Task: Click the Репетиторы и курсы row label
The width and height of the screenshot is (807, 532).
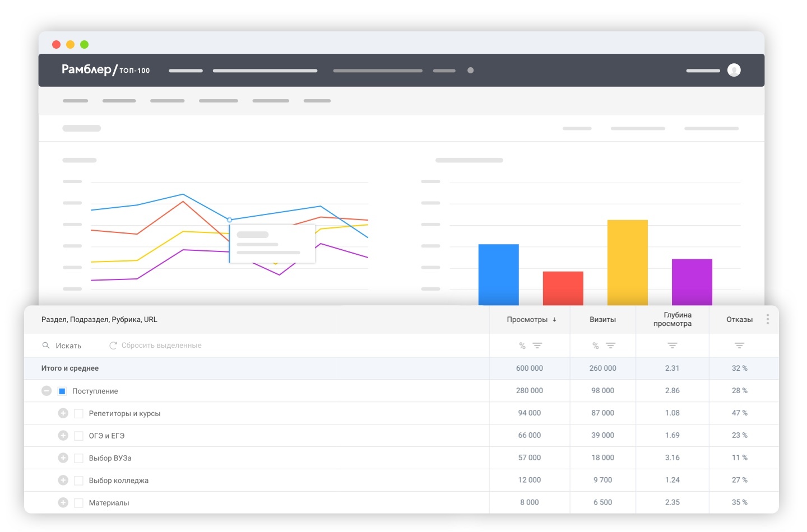Action: click(x=124, y=413)
